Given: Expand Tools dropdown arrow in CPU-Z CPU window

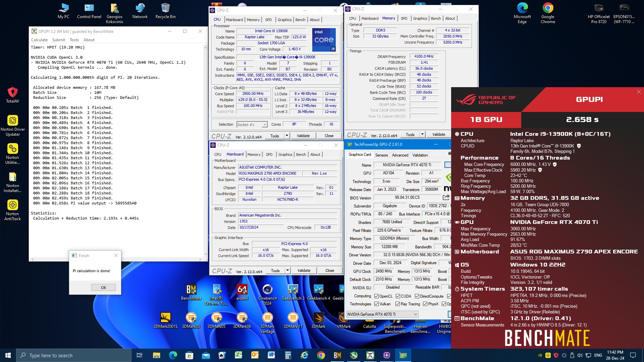Looking at the screenshot, I should coord(287,136).
